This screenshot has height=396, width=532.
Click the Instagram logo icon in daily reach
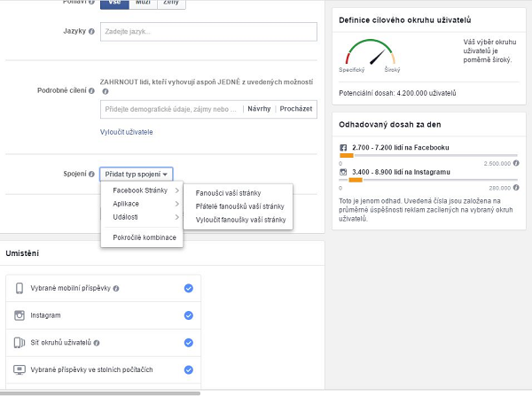343,172
